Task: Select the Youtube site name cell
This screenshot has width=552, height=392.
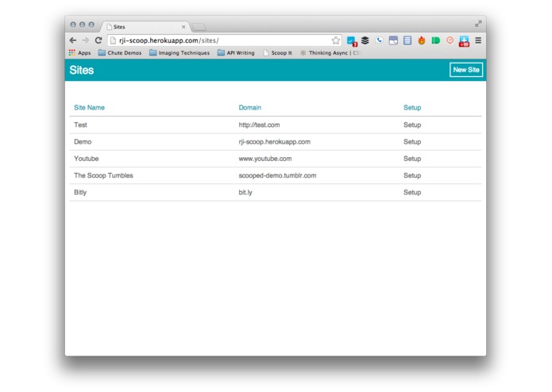Action: [x=87, y=159]
